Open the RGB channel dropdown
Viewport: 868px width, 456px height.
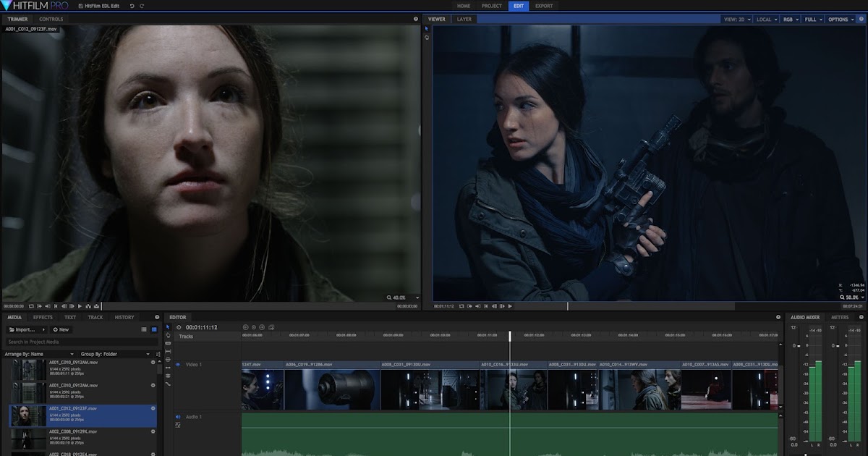[790, 20]
